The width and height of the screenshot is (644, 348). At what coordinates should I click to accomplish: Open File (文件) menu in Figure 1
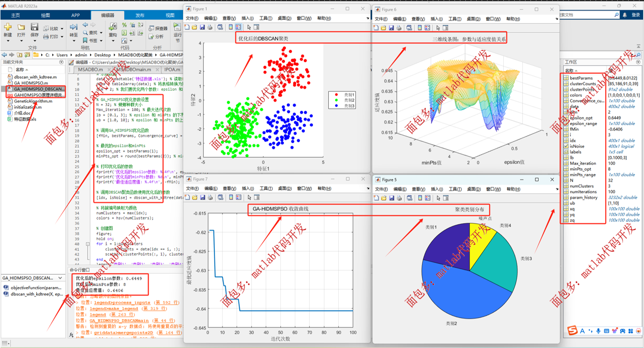[192, 19]
